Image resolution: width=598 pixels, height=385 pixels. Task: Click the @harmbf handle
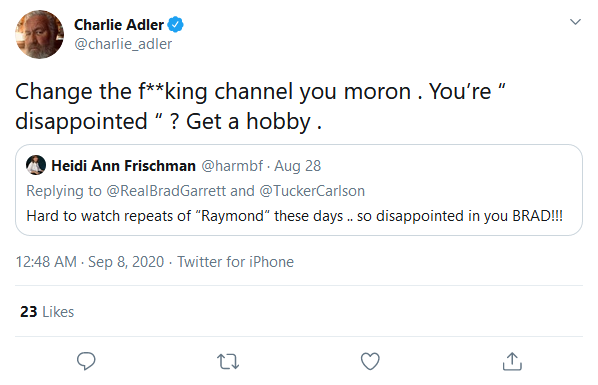click(x=232, y=166)
